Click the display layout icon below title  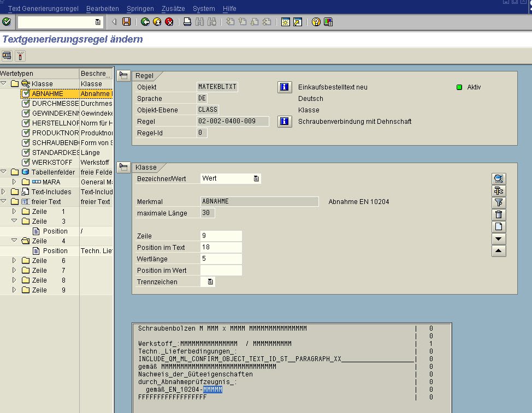tap(7, 56)
